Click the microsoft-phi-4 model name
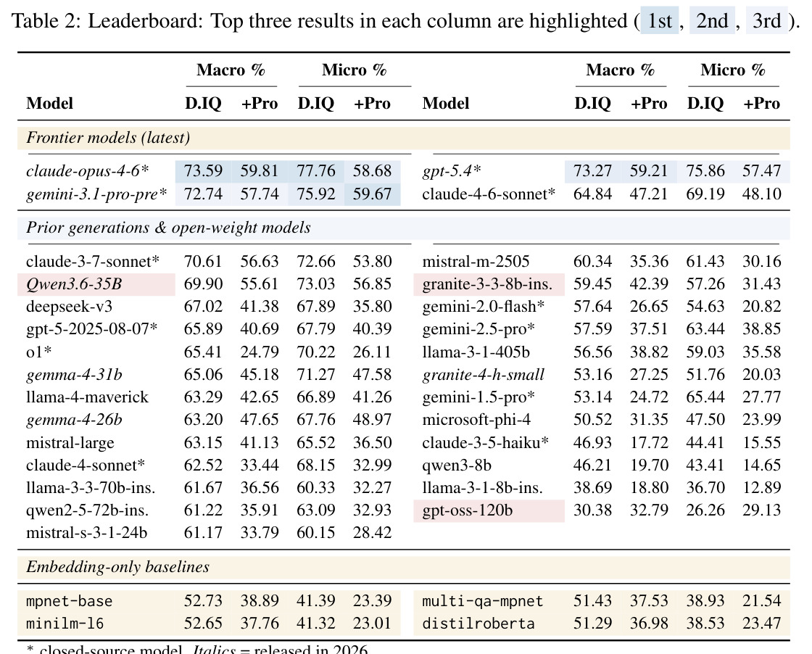This screenshot has width=812, height=654. 476,420
